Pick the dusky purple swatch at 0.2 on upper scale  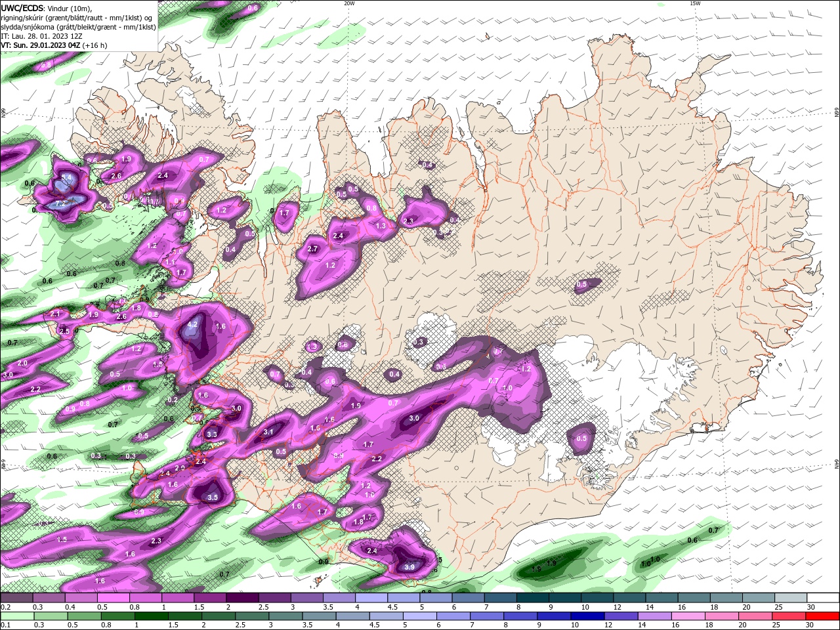tap(16, 598)
